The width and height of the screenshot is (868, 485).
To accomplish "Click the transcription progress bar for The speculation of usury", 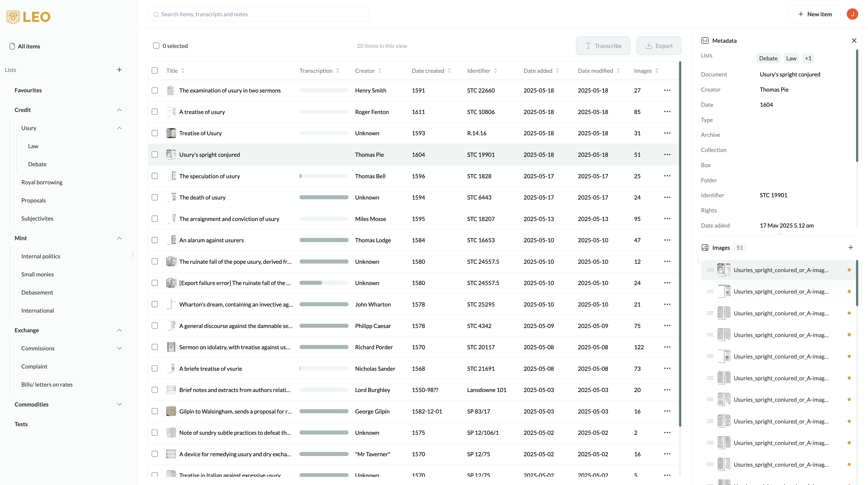I will [x=323, y=176].
